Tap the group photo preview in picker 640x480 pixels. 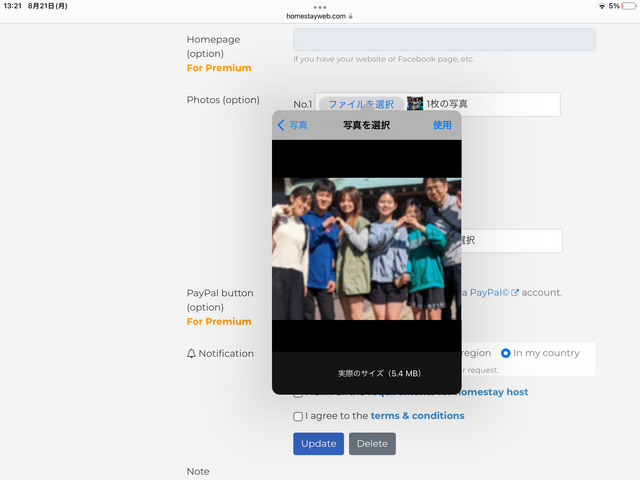click(367, 249)
